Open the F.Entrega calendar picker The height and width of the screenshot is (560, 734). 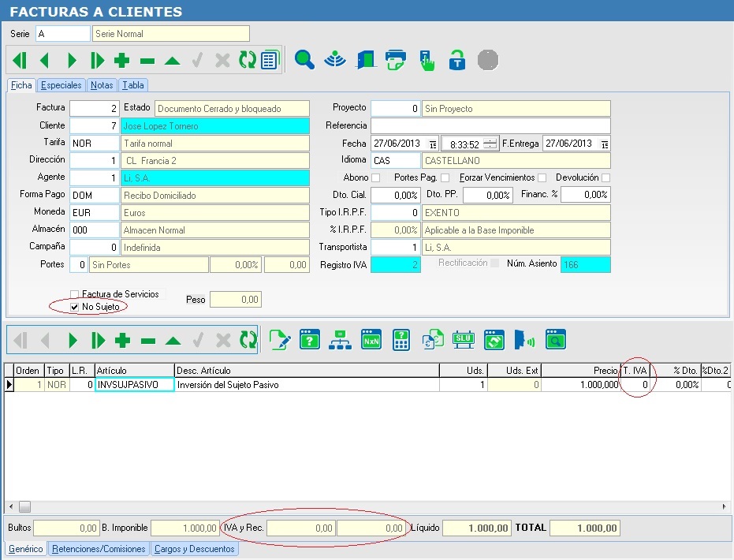click(x=605, y=144)
